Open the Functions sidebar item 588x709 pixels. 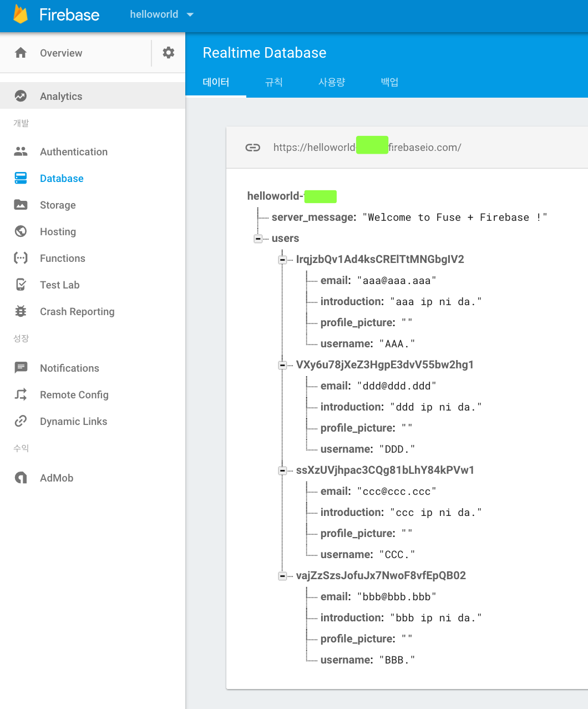(x=63, y=259)
